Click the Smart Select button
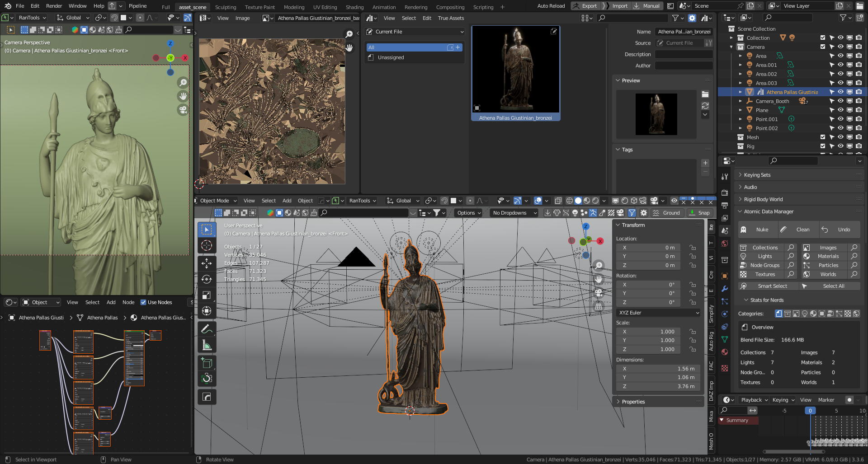868x464 pixels. click(x=768, y=286)
